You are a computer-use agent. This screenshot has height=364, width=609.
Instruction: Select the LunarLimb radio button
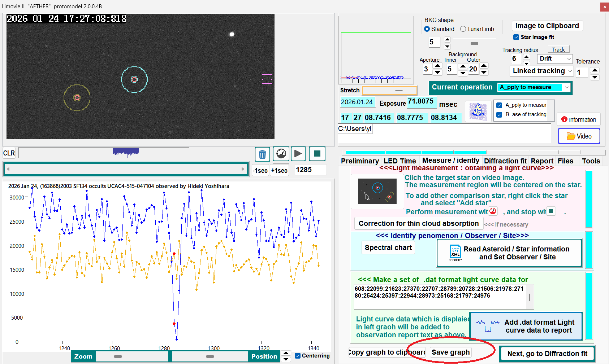[x=463, y=29]
